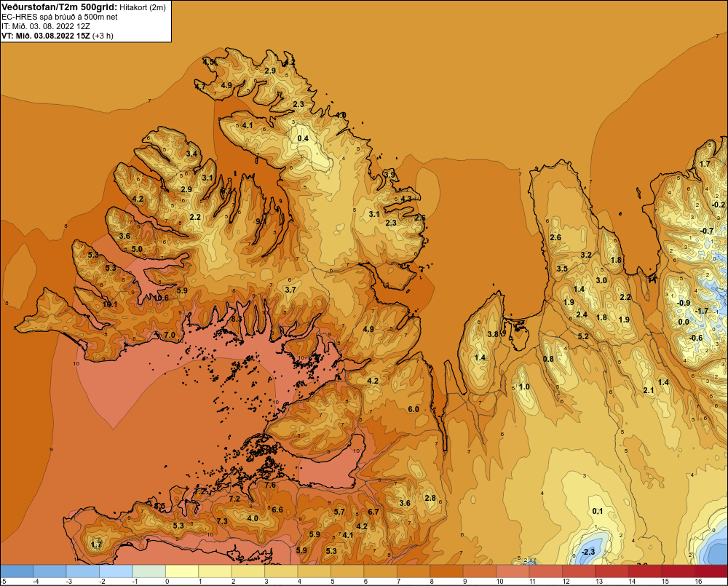The image size is (728, 586).
Task: Click the '3.8' temperature value
Action: tap(493, 334)
